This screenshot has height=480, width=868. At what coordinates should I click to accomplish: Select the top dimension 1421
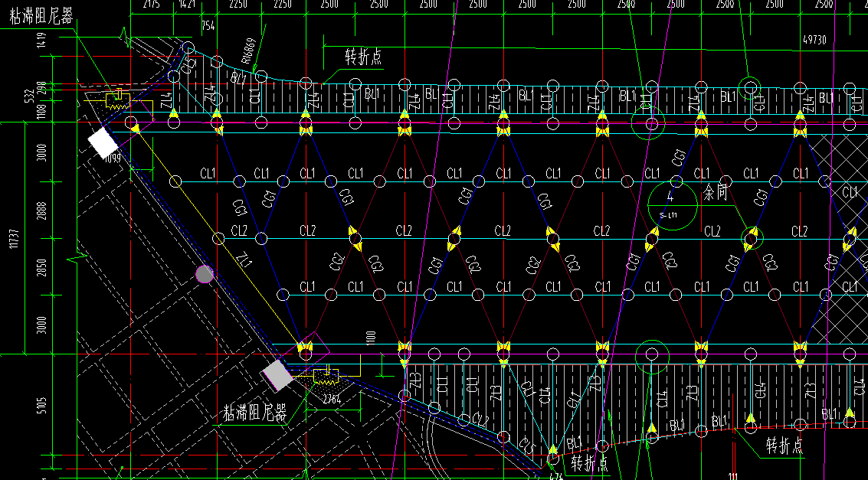pyautogui.click(x=188, y=4)
